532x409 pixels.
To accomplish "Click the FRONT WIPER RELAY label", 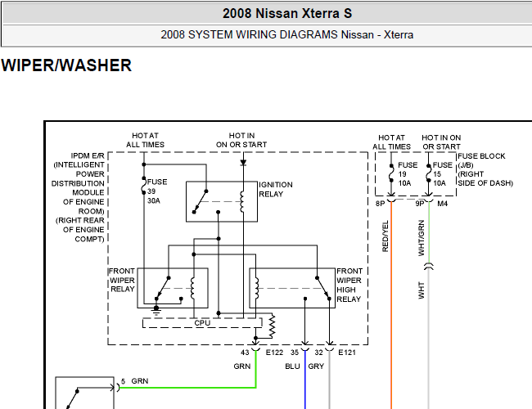I will pyautogui.click(x=122, y=280).
